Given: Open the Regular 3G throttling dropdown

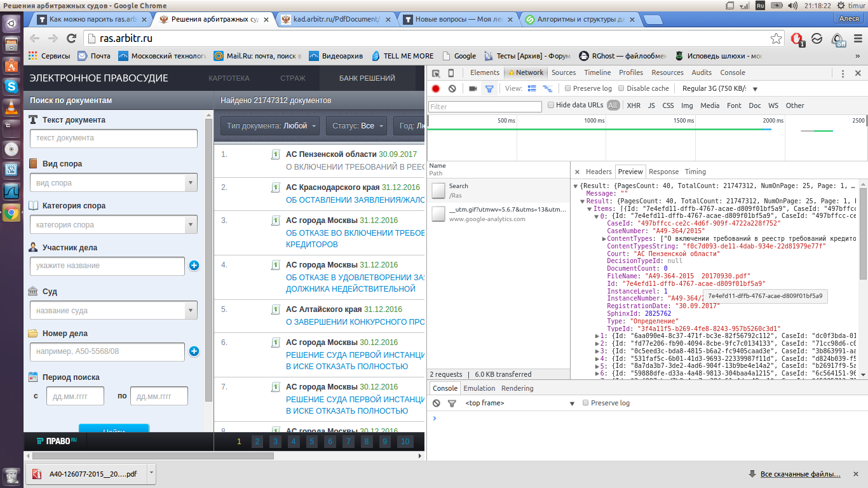Looking at the screenshot, I should coord(720,89).
